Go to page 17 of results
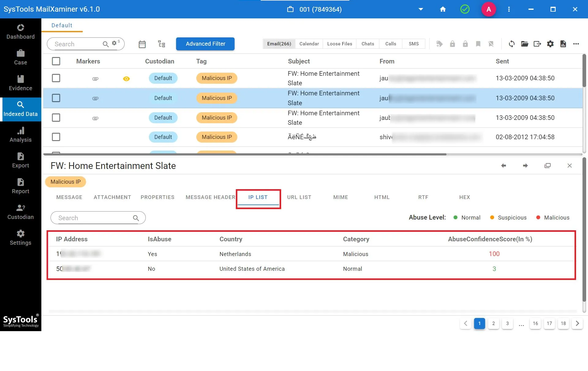Viewport: 588px width, 371px height. coord(549,323)
